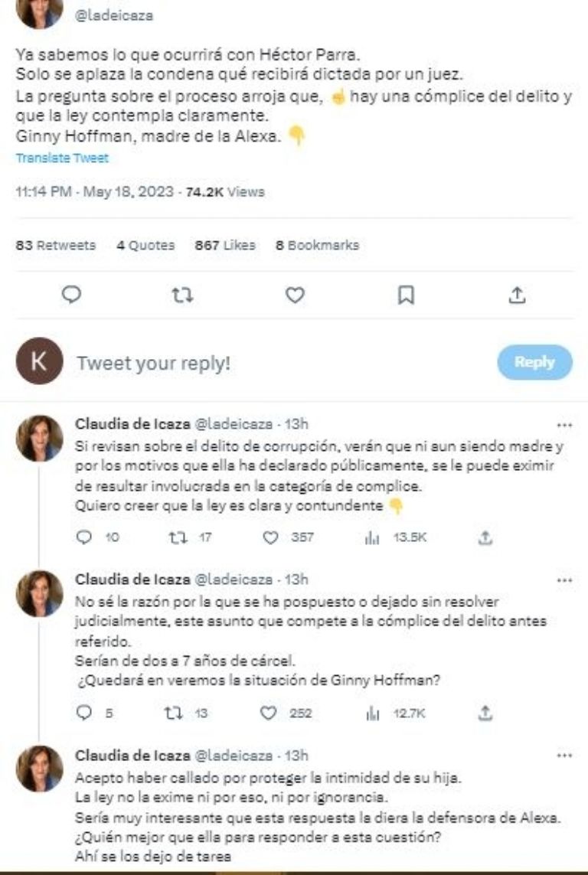Image resolution: width=588 pixels, height=875 pixels.
Task: View the 83 Retweets list
Action: [56, 246]
